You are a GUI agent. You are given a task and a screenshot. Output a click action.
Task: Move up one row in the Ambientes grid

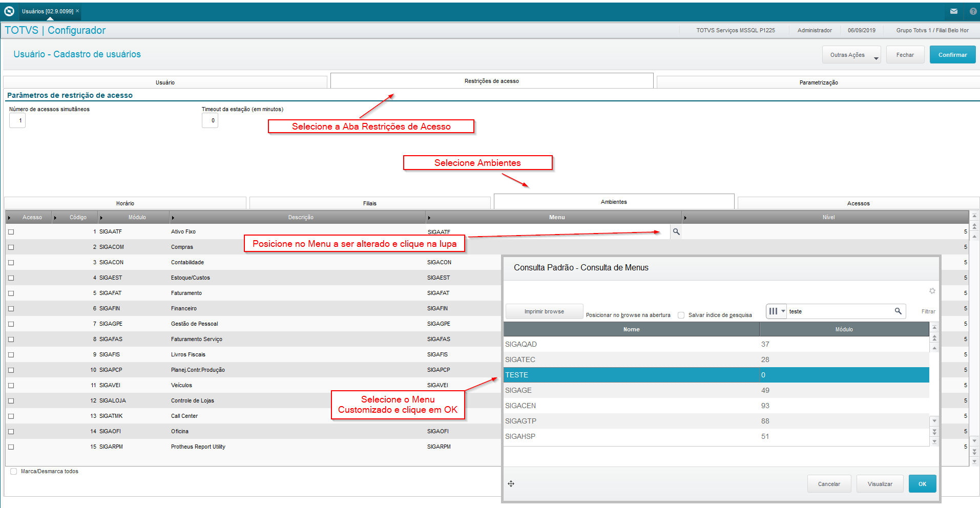[974, 236]
